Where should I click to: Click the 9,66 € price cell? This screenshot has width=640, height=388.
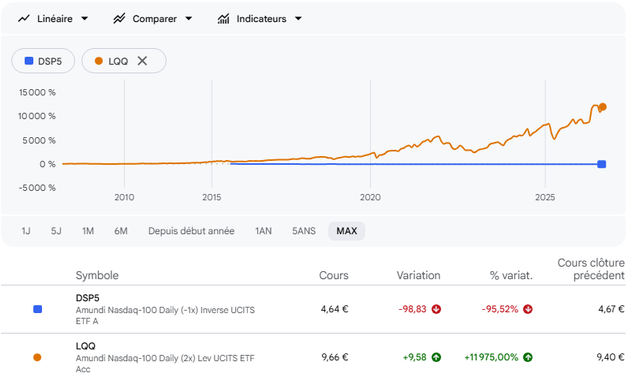(335, 357)
